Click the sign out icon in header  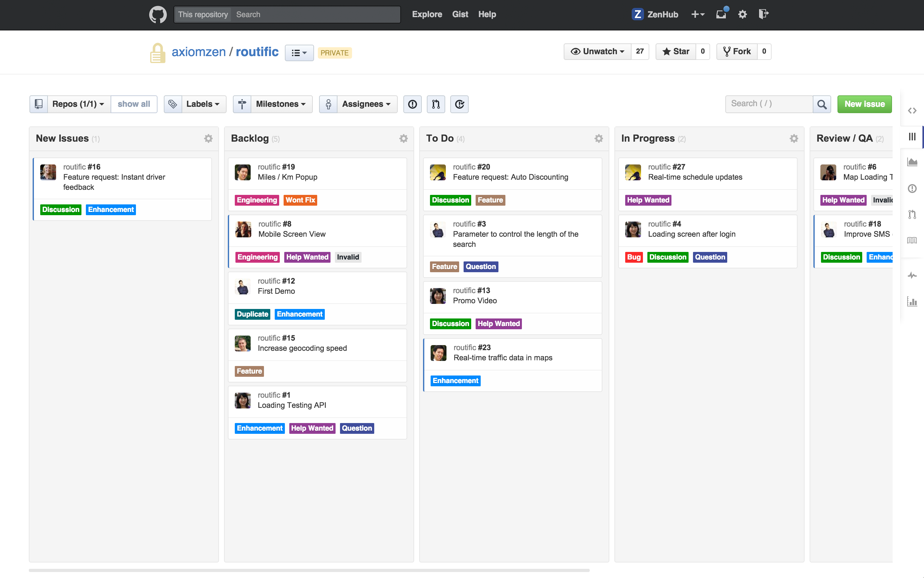click(x=763, y=14)
